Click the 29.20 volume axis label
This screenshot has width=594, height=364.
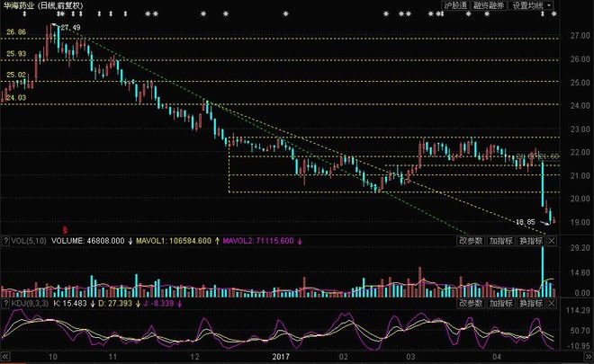coord(580,248)
